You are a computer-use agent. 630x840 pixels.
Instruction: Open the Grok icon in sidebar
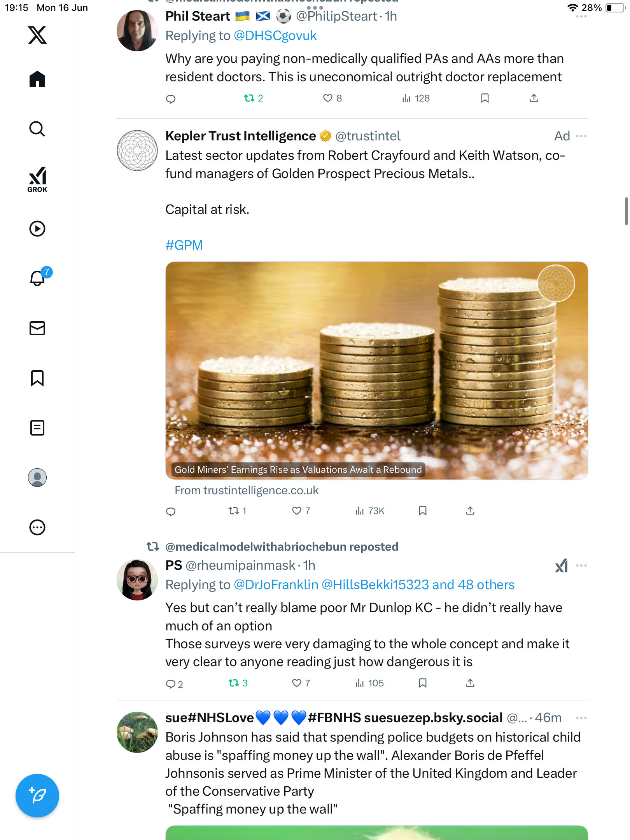point(37,179)
